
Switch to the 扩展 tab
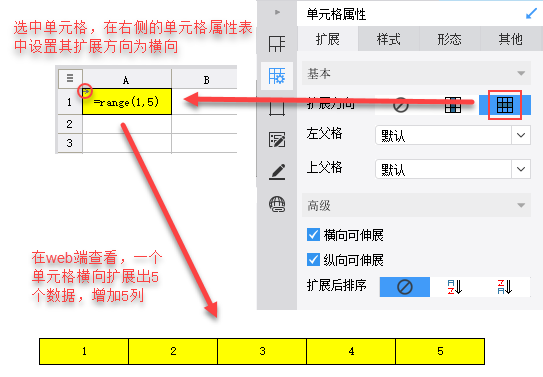[327, 39]
